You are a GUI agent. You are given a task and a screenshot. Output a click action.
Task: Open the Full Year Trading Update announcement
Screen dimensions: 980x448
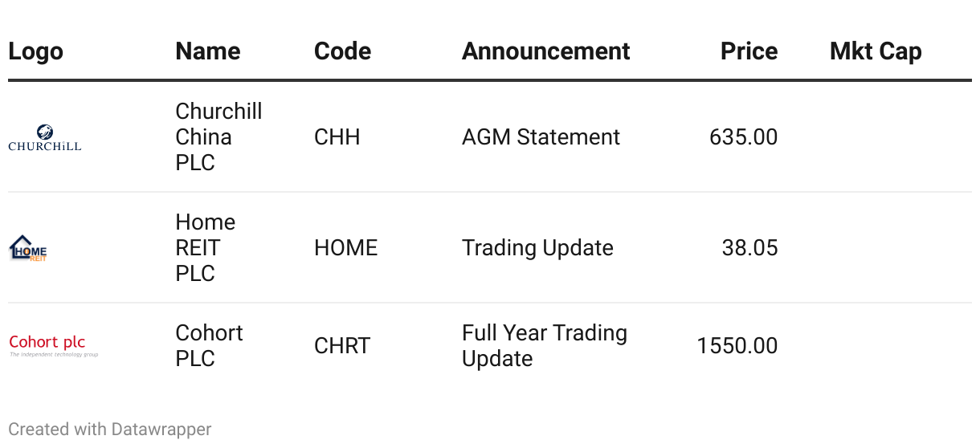pos(544,345)
